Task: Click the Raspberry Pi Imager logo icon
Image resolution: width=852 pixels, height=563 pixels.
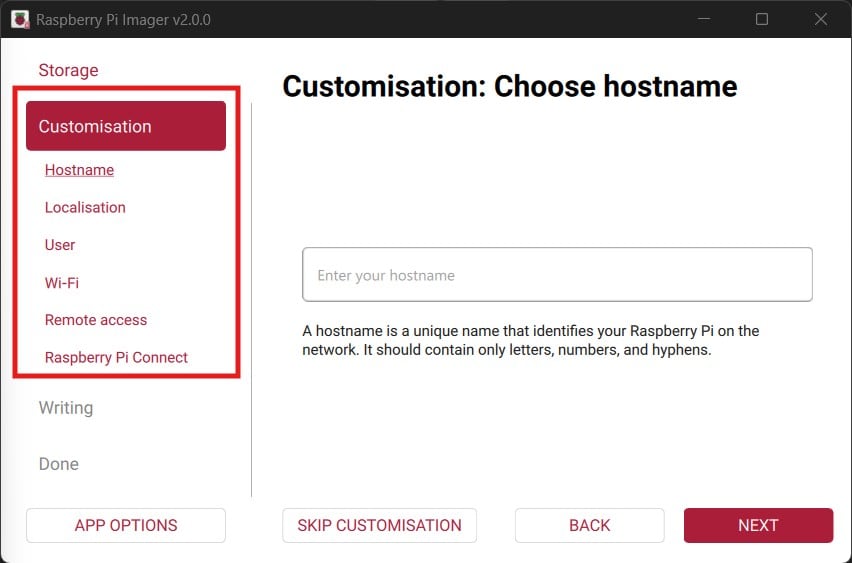Action: pyautogui.click(x=19, y=19)
